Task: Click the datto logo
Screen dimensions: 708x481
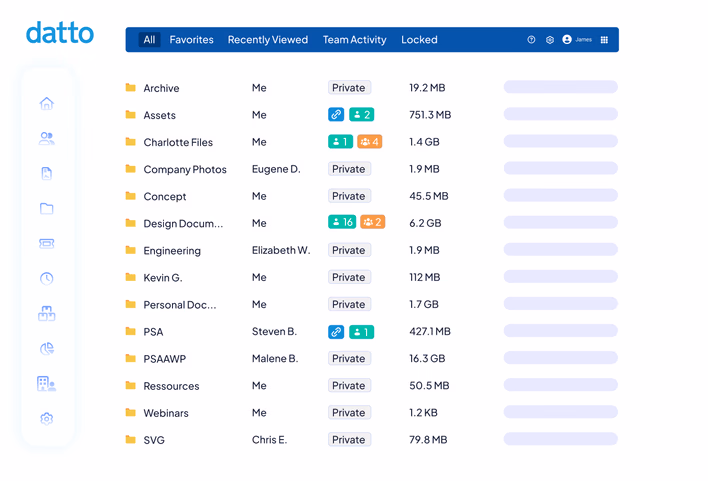Action: (x=60, y=33)
